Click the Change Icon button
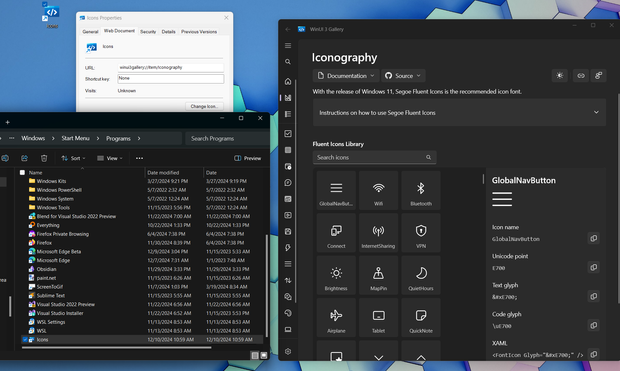This screenshot has height=371, width=620. pyautogui.click(x=204, y=106)
